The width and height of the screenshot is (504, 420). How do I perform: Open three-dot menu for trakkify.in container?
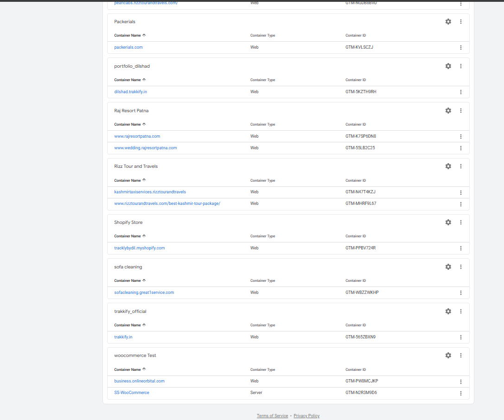460,337
